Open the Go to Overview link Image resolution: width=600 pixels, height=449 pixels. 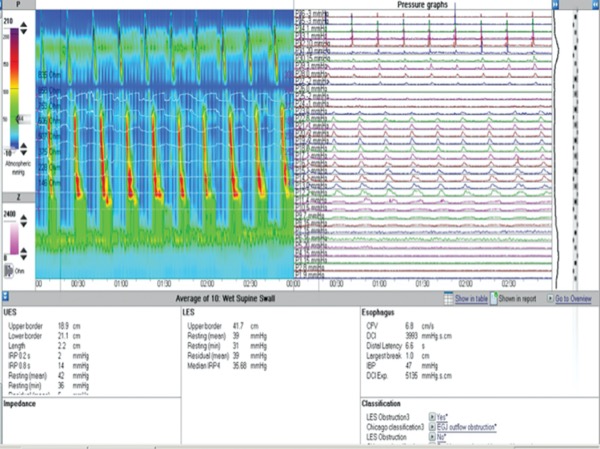[573, 299]
